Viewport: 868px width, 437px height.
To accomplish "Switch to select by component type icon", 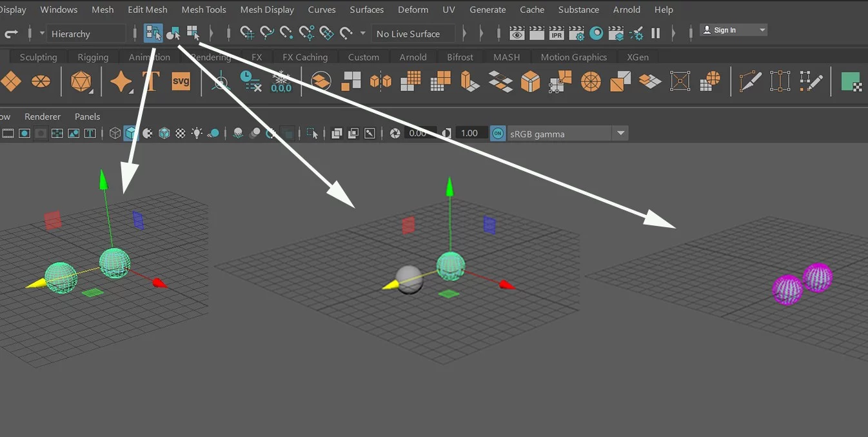I will 193,33.
